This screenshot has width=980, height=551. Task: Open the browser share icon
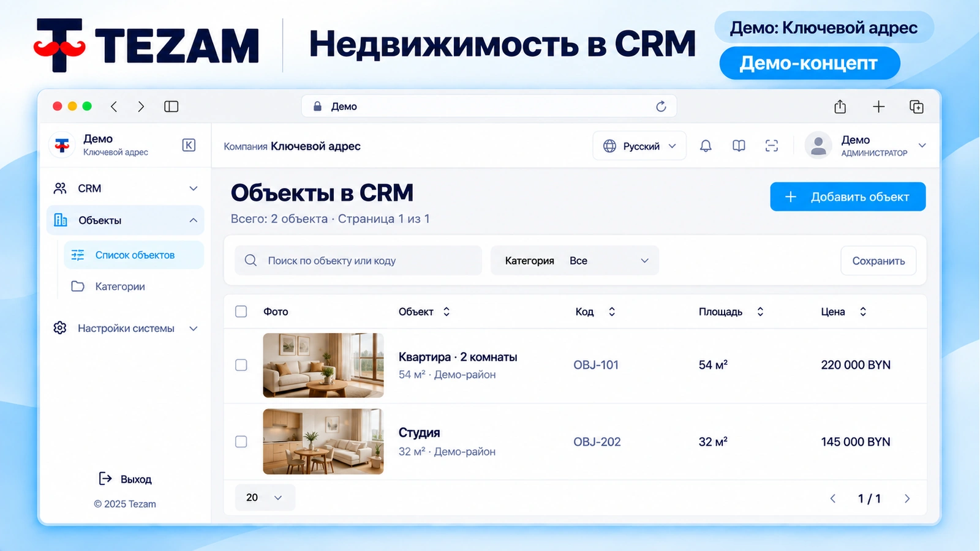pos(840,107)
